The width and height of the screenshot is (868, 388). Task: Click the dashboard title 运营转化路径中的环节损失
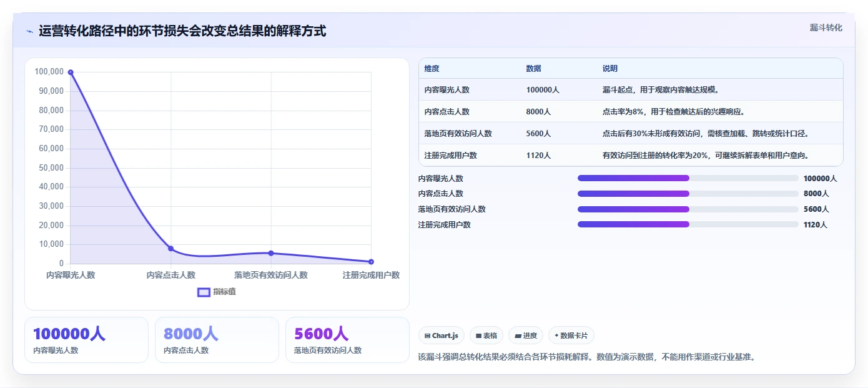[182, 31]
